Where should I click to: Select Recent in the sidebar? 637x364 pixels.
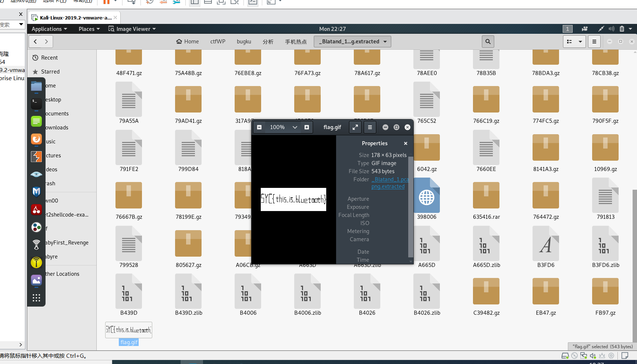(x=50, y=58)
